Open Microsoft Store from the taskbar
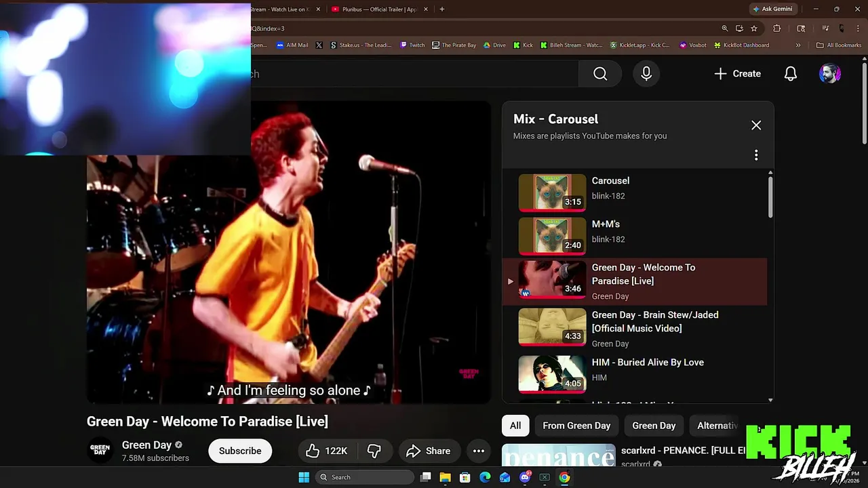The image size is (868, 488). point(465,477)
